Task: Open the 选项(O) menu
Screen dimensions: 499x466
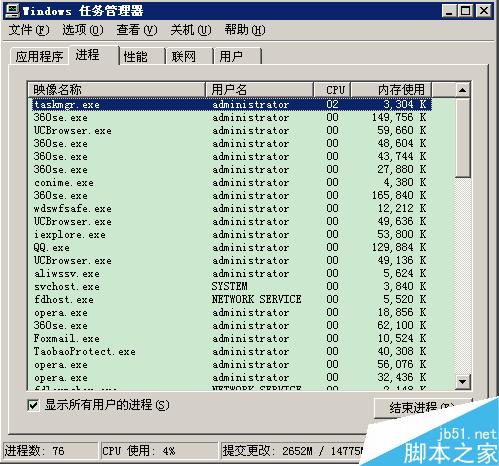Action: 83,30
